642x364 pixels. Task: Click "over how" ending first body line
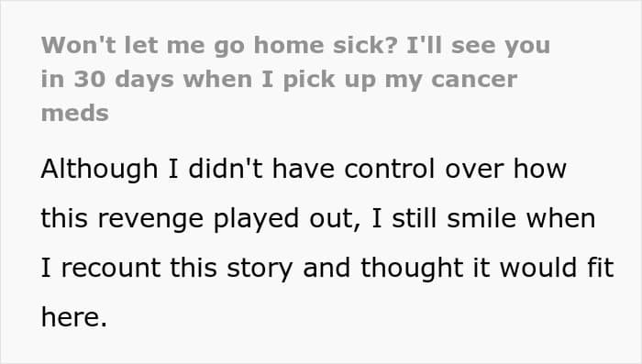pyautogui.click(x=505, y=169)
